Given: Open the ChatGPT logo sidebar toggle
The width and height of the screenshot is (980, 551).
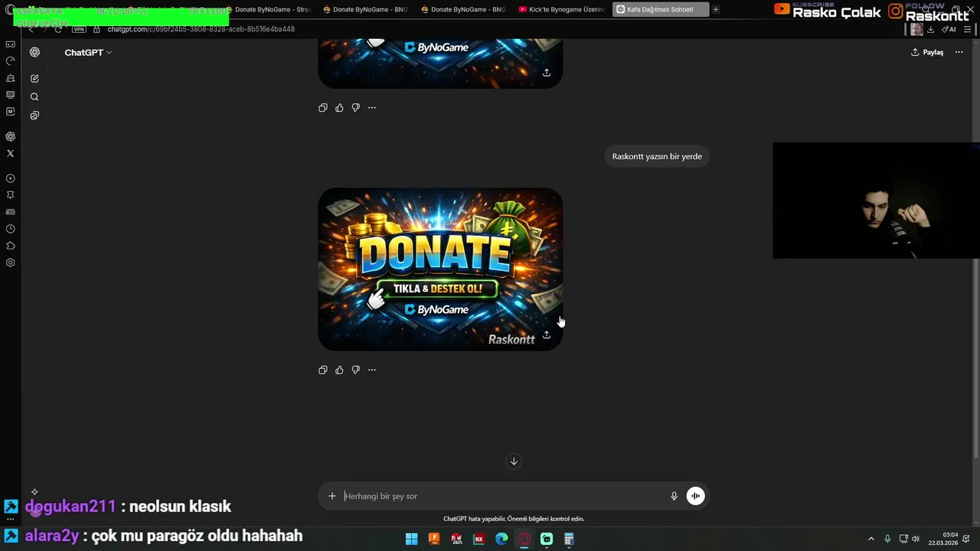Looking at the screenshot, I should [34, 52].
